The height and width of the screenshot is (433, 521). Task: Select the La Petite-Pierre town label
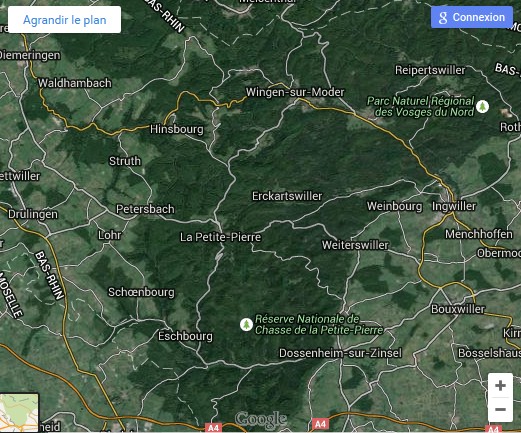click(220, 237)
